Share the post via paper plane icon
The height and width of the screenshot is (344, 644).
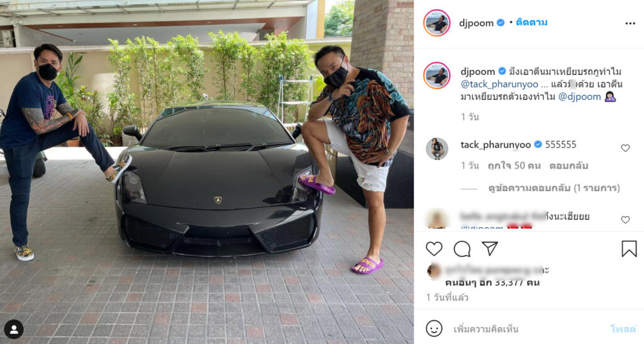(x=489, y=248)
